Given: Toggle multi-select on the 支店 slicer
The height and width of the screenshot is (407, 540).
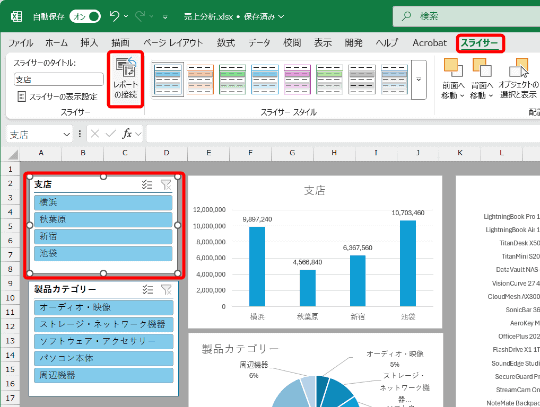Looking at the screenshot, I should tap(147, 185).
